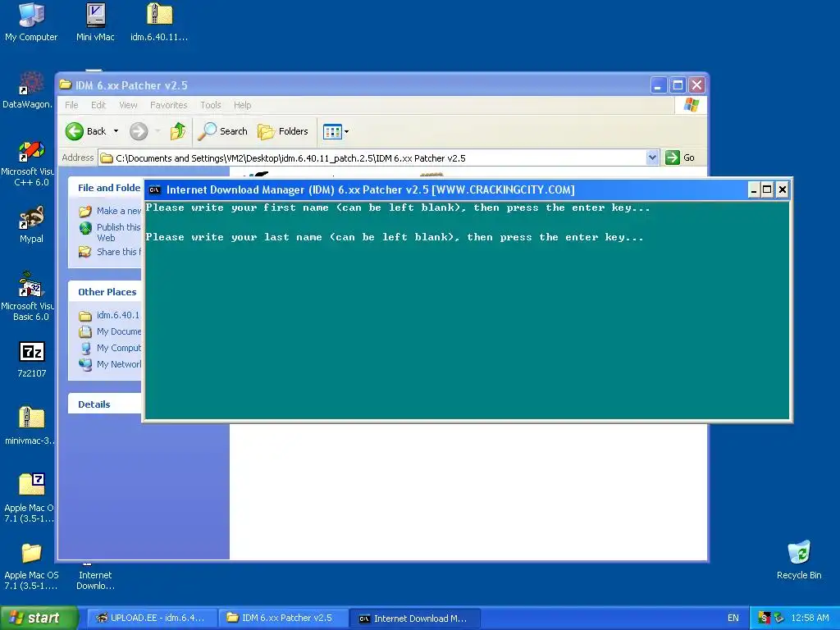Viewport: 840px width, 630px height.
Task: Click Search in Explorer toolbar
Action: (223, 131)
